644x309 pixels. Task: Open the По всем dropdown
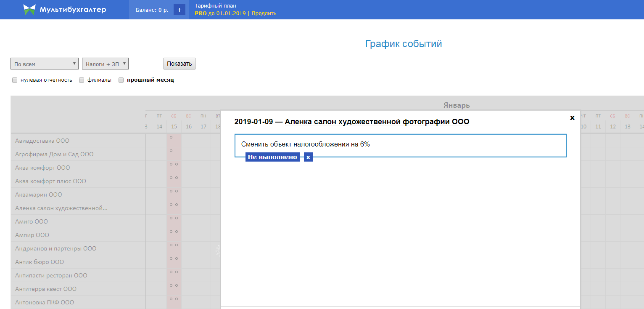click(x=44, y=64)
